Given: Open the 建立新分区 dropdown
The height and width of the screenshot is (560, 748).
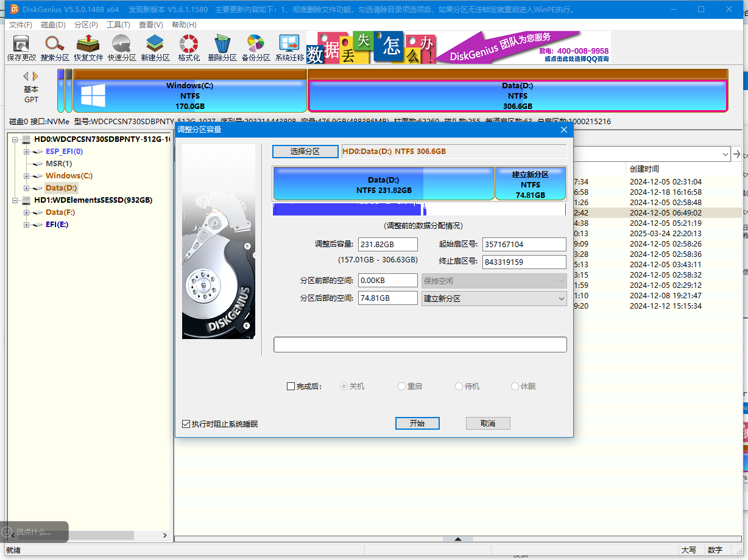Looking at the screenshot, I should pyautogui.click(x=494, y=298).
